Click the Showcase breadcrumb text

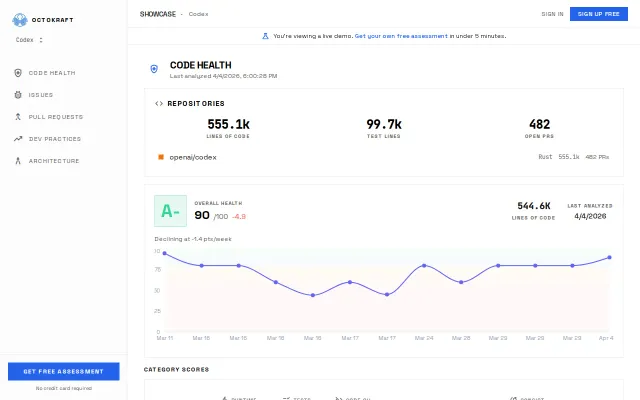158,14
